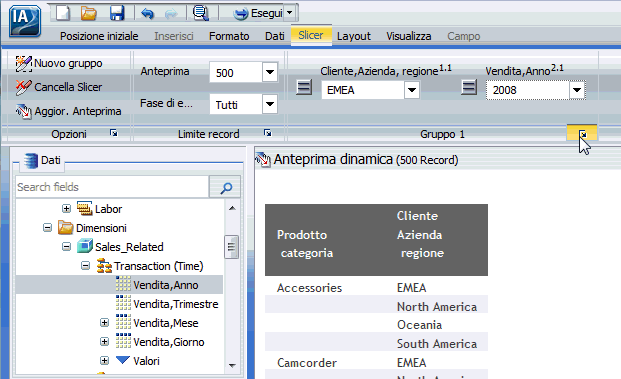Viewport: 621px width, 379px height.
Task: Click Aggior. Anteprima button
Action: point(68,111)
